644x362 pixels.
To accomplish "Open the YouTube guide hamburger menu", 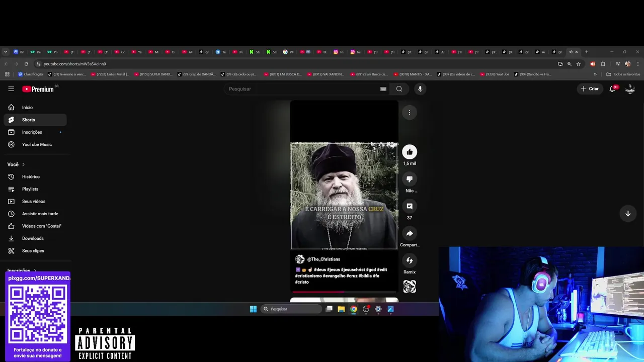I will pyautogui.click(x=11, y=89).
